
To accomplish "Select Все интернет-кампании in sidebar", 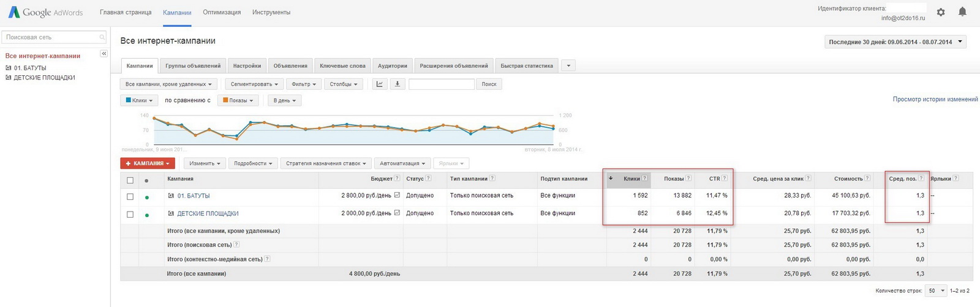I will click(x=43, y=56).
